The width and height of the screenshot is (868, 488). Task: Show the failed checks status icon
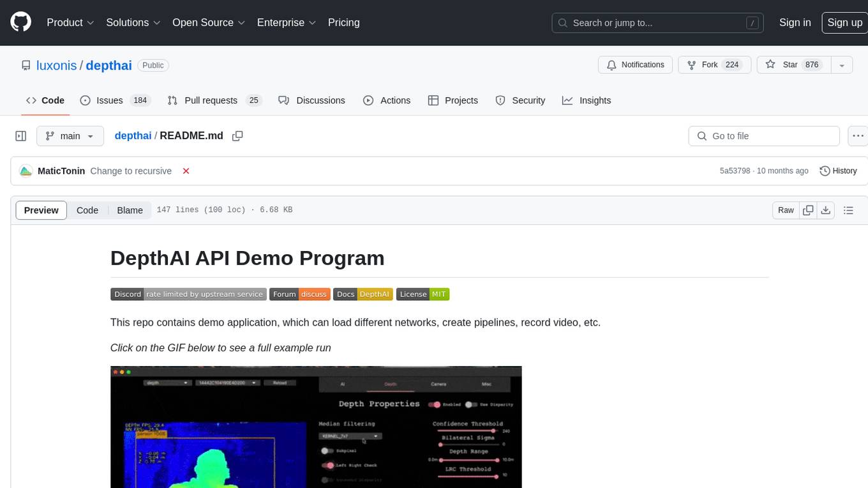pyautogui.click(x=186, y=171)
